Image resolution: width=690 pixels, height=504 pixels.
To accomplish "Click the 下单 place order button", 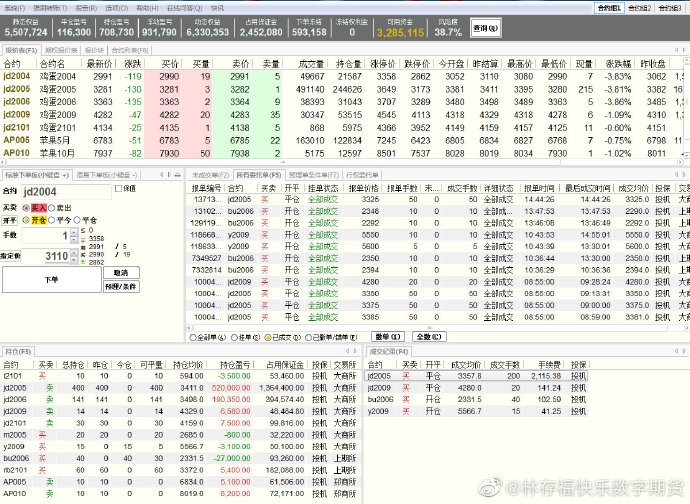I will (51, 280).
